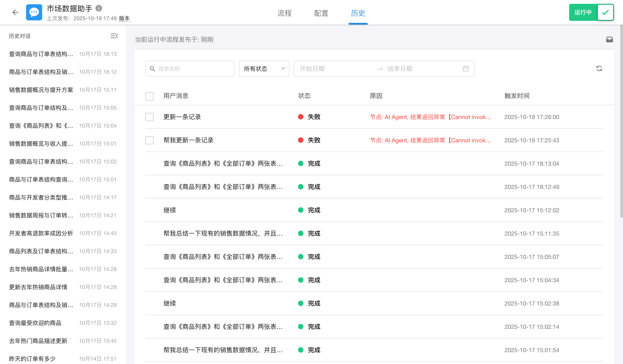Open 销售数据概况与提升方案 conversation

[41, 90]
